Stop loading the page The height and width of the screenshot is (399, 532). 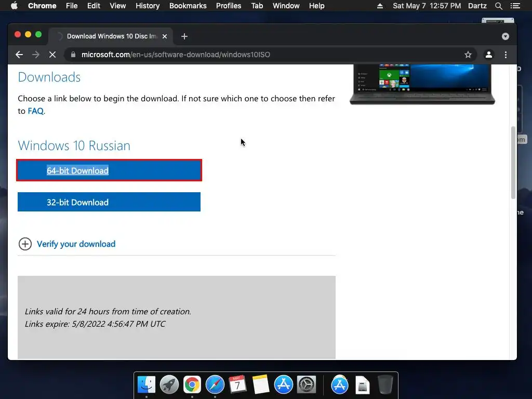pyautogui.click(x=52, y=55)
